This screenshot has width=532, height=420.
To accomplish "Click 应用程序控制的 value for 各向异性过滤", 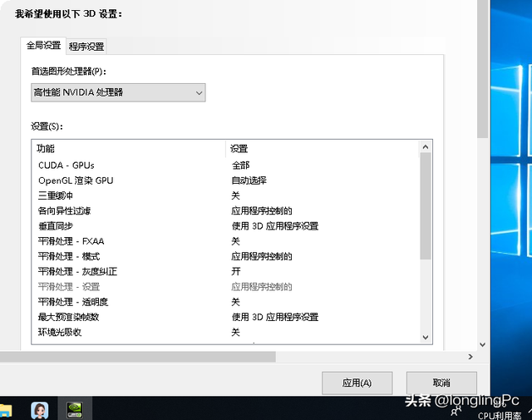I will coord(262,211).
